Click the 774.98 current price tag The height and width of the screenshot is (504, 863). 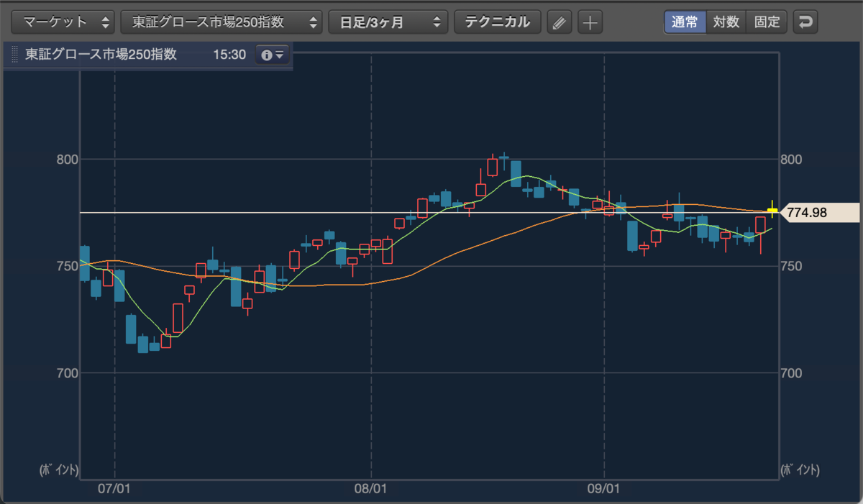coord(821,212)
